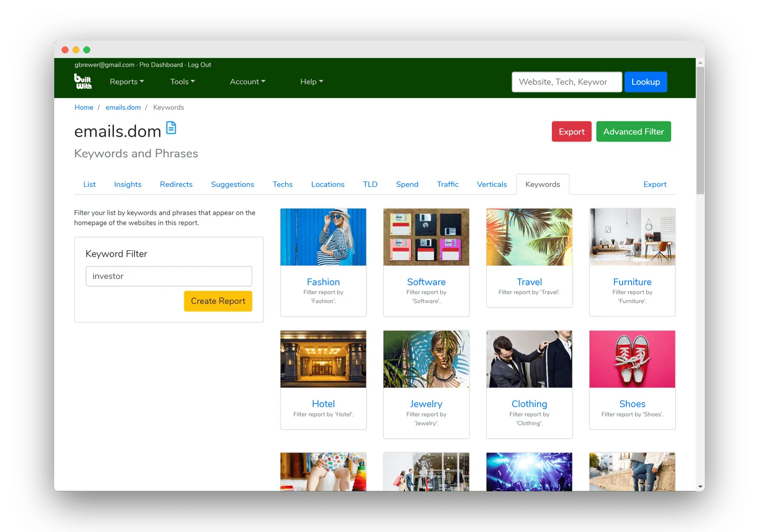Expand the Tools dropdown menu
Screen dimensions: 759x532
tap(182, 82)
